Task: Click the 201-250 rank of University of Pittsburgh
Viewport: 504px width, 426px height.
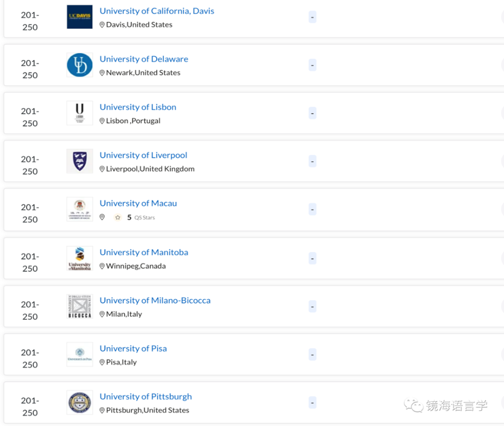Action: 30,407
